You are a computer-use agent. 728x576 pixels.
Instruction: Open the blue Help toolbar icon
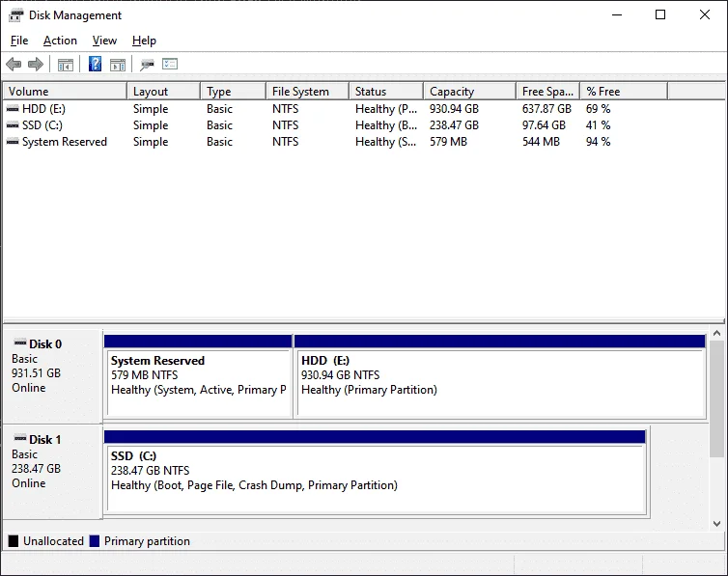point(96,64)
